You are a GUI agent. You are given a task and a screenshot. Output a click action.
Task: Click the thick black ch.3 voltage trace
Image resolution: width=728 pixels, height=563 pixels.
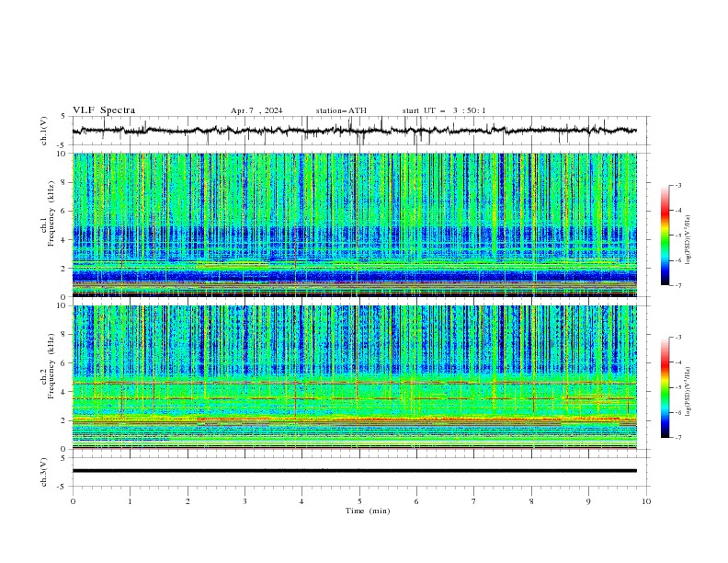coord(355,471)
